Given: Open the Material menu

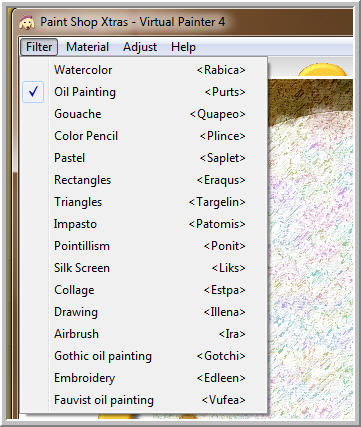Looking at the screenshot, I should coord(87,47).
